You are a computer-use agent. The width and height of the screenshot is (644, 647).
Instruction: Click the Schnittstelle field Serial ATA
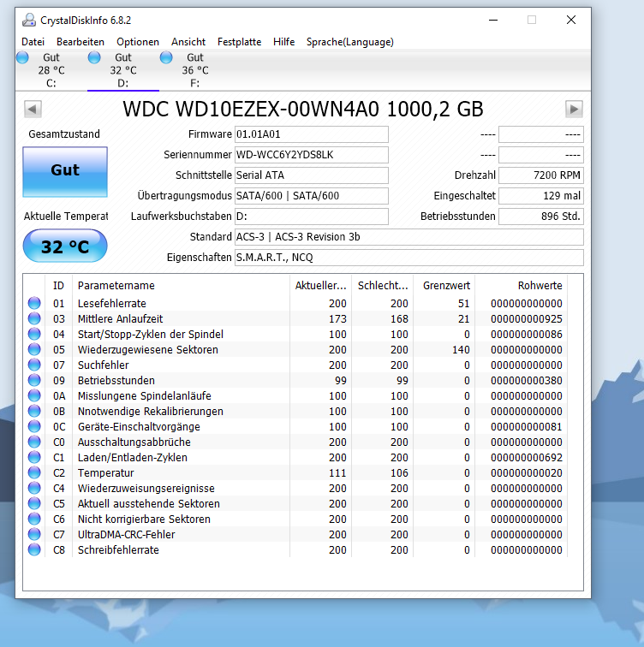(312, 175)
